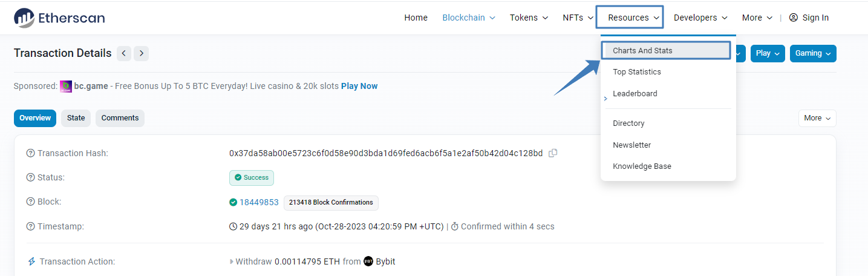Screen dimensions: 868x276
Task: Click the Timestamp help question icon
Action: coord(30,226)
